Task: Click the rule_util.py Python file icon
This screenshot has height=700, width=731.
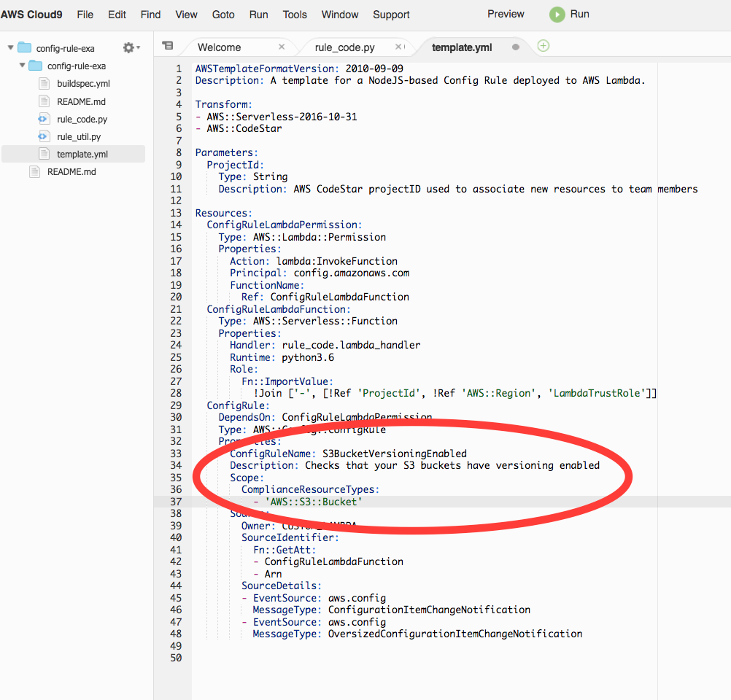Action: (x=43, y=136)
